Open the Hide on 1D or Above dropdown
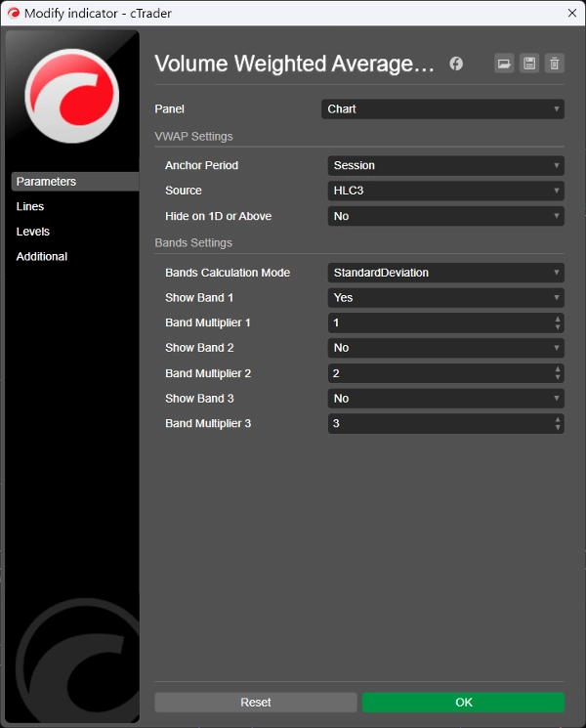Image resolution: width=586 pixels, height=728 pixels. (445, 216)
